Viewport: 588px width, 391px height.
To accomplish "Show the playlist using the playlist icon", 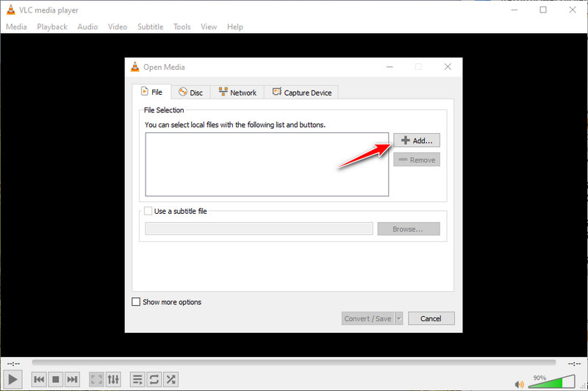I will click(x=137, y=379).
